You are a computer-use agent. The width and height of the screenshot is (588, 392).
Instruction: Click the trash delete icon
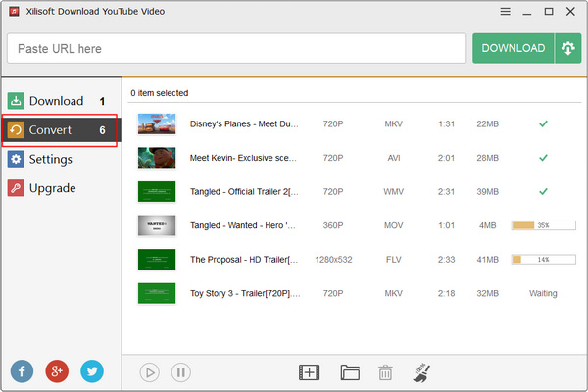(385, 372)
